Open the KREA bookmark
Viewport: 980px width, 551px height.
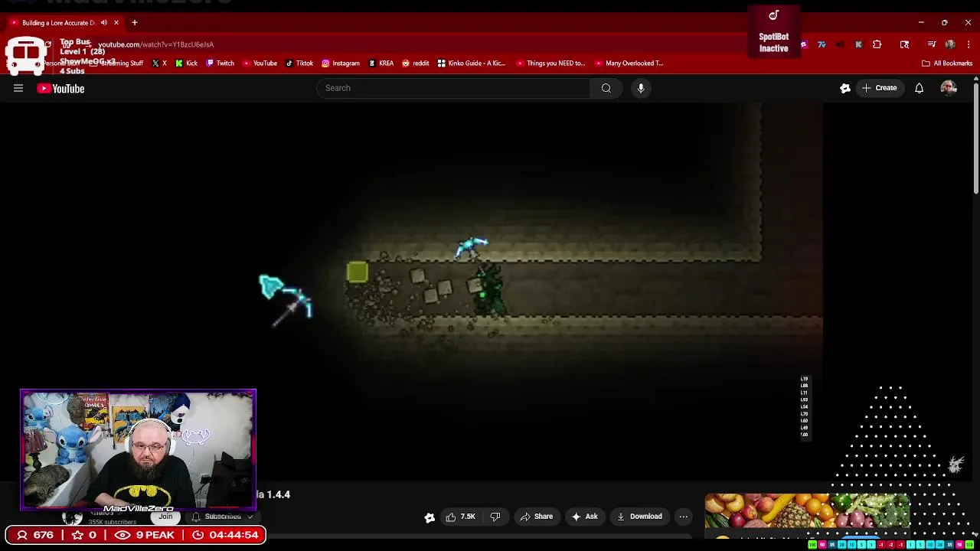pyautogui.click(x=381, y=64)
